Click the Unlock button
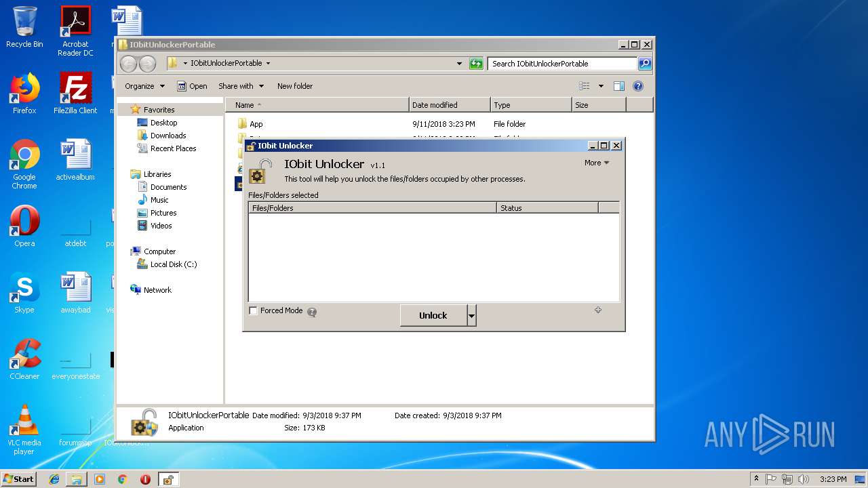868x488 pixels. pos(433,316)
